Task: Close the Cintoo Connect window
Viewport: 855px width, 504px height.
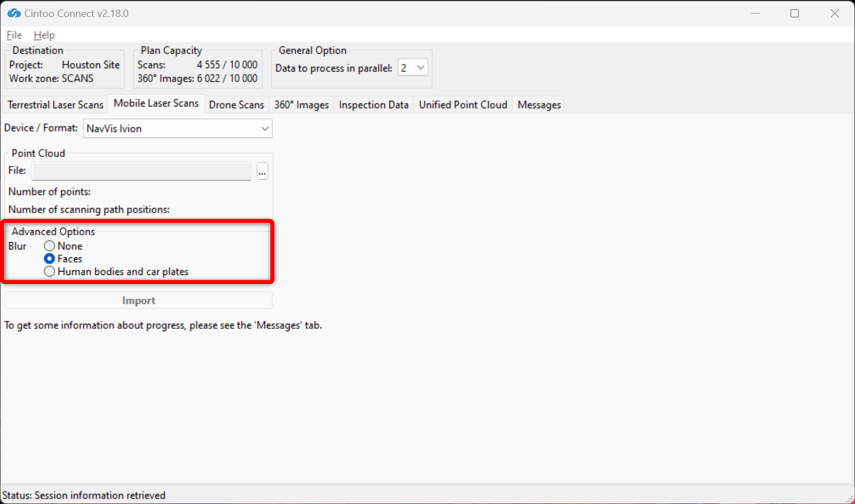Action: click(x=835, y=13)
